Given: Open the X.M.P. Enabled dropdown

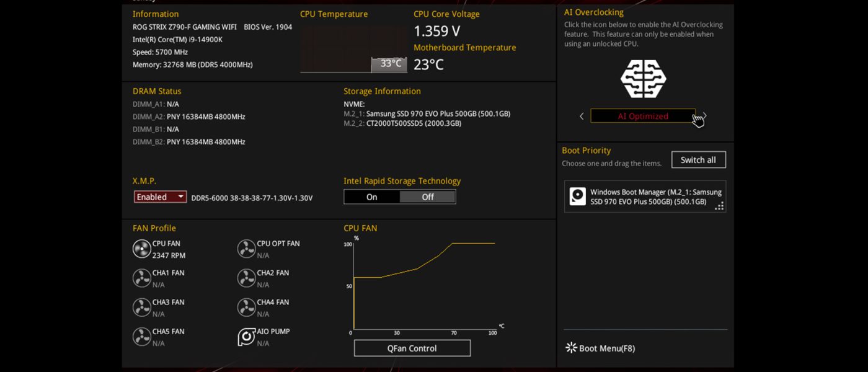Looking at the screenshot, I should (x=161, y=197).
